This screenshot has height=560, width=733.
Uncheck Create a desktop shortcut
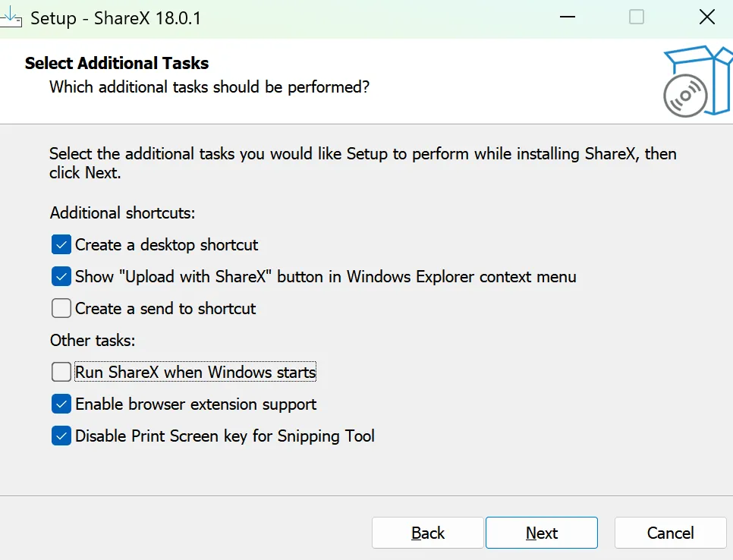pos(61,245)
